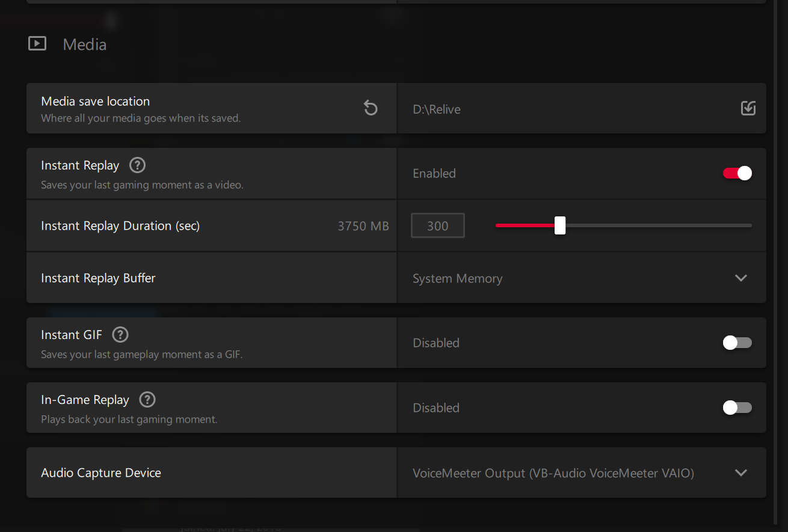Open In-Game Replay help tooltip icon
The image size is (788, 532).
(x=147, y=399)
